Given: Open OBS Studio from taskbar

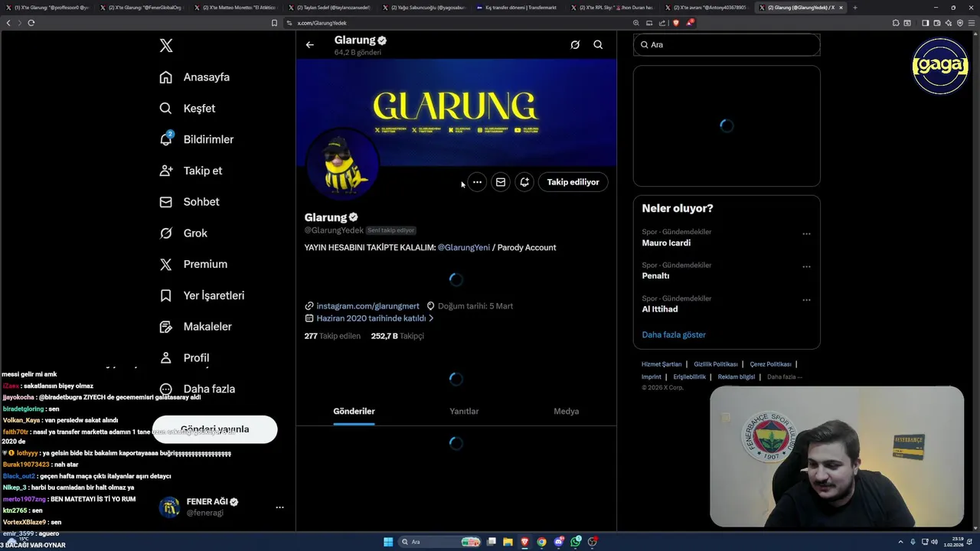Looking at the screenshot, I should [x=593, y=542].
